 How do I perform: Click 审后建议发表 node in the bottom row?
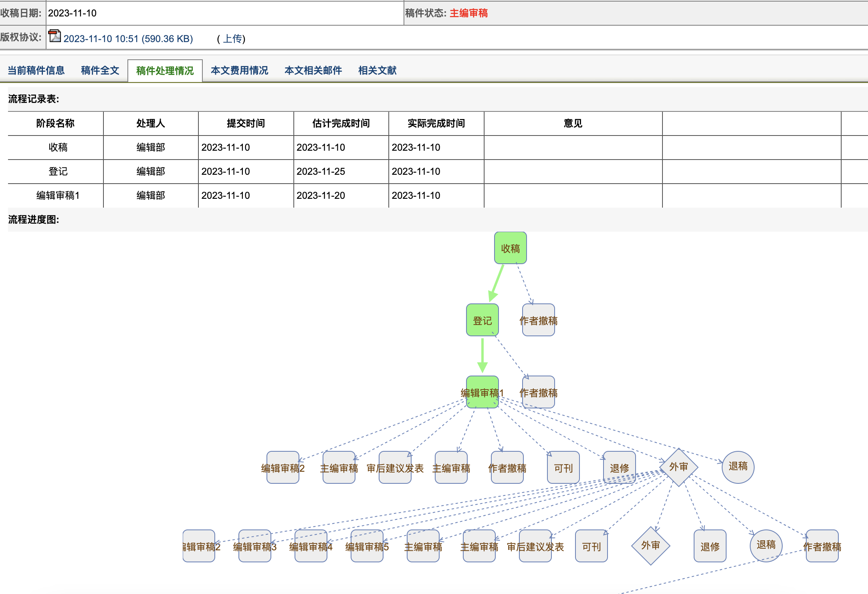[535, 546]
